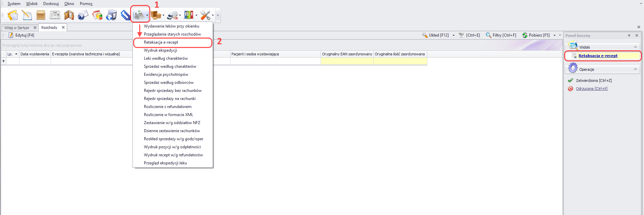
Task: Click the newspaper toolbar icon
Action: 55,15
